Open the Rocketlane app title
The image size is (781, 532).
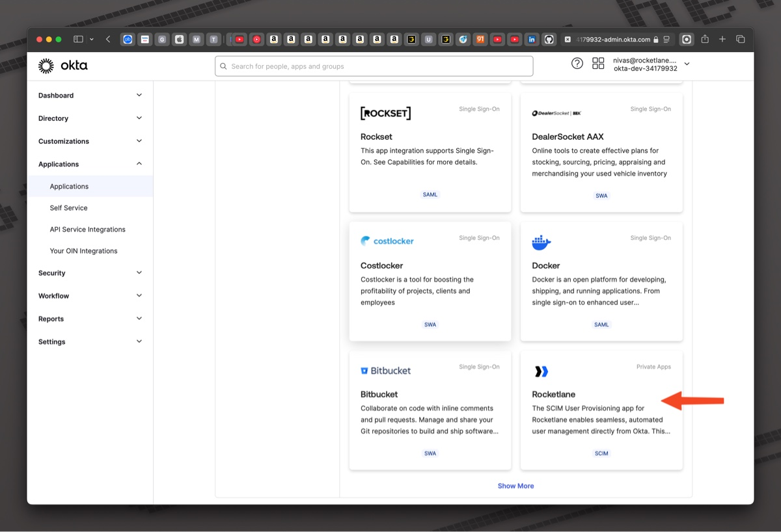pyautogui.click(x=554, y=394)
